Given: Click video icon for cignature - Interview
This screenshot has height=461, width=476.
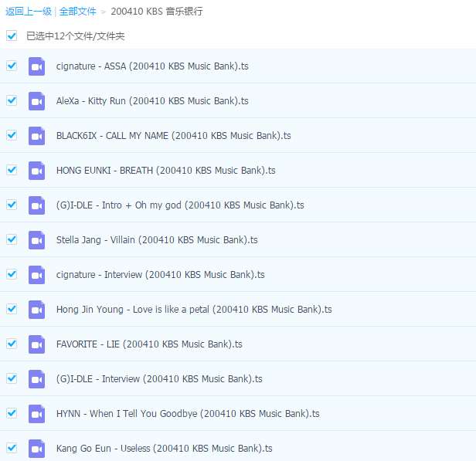Looking at the screenshot, I should (x=36, y=275).
